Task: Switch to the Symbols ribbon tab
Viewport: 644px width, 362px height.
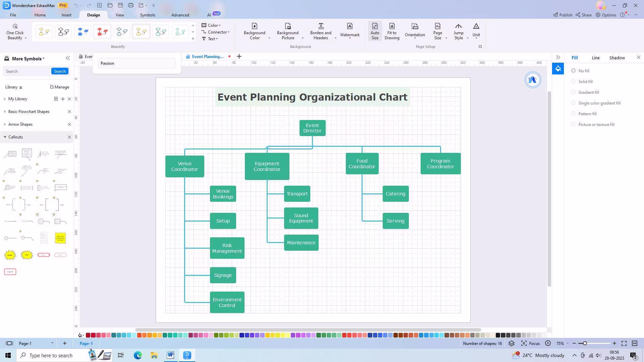Action: pos(148,15)
